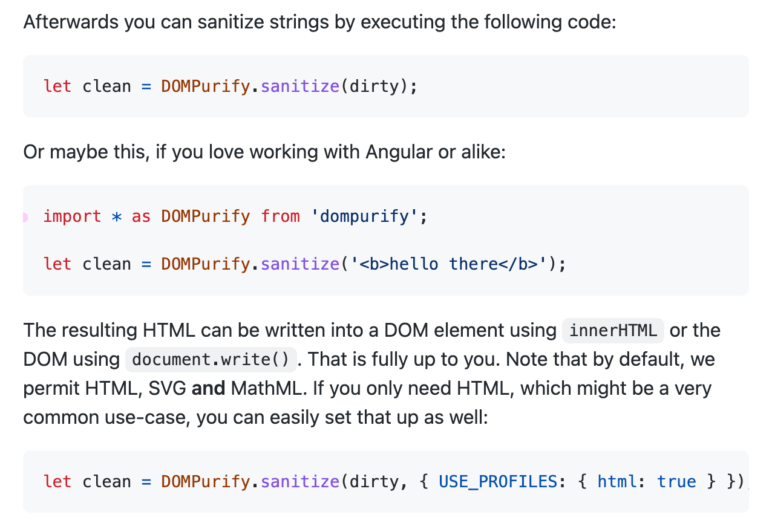
Task: Click the "from" keyword in the import line
Action: (280, 216)
